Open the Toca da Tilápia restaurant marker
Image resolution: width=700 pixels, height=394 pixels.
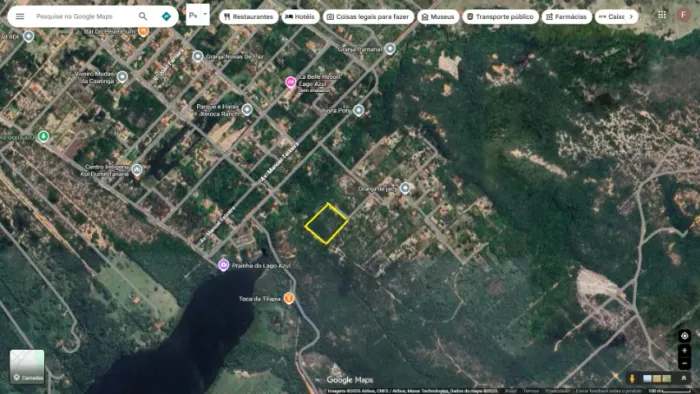(289, 298)
